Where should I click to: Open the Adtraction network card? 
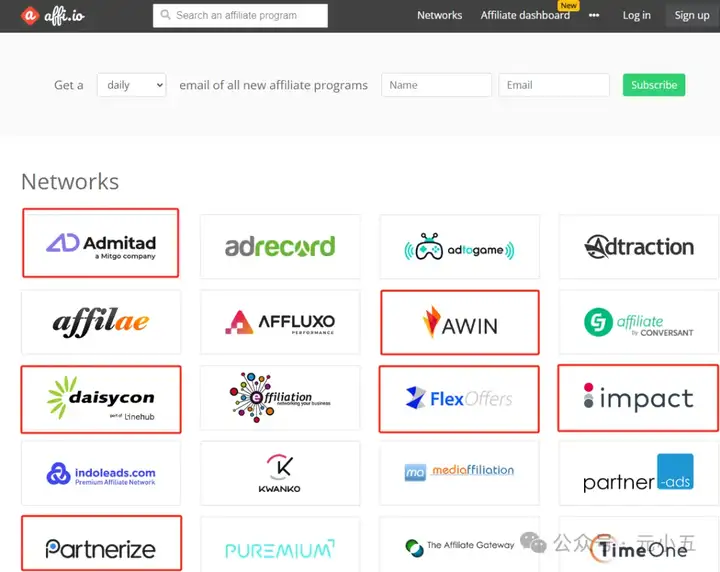pos(639,247)
